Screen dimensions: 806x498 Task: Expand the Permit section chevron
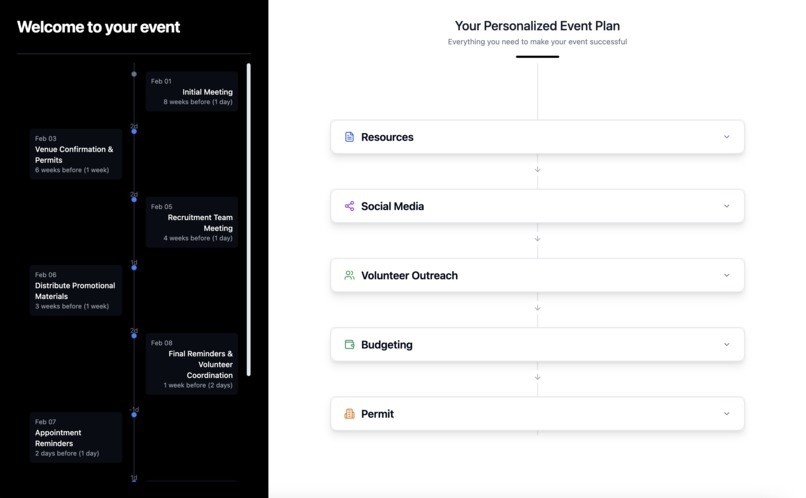tap(726, 413)
